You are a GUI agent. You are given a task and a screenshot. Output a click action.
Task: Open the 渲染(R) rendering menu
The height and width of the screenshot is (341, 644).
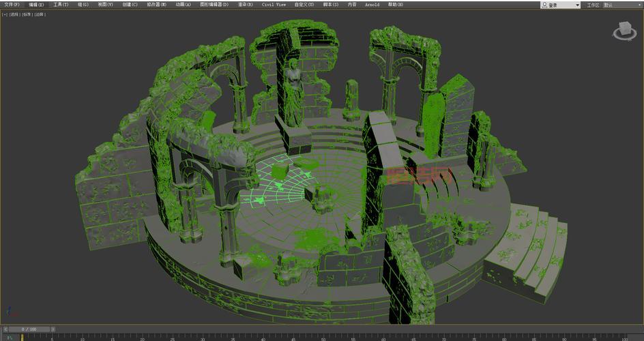click(x=246, y=4)
